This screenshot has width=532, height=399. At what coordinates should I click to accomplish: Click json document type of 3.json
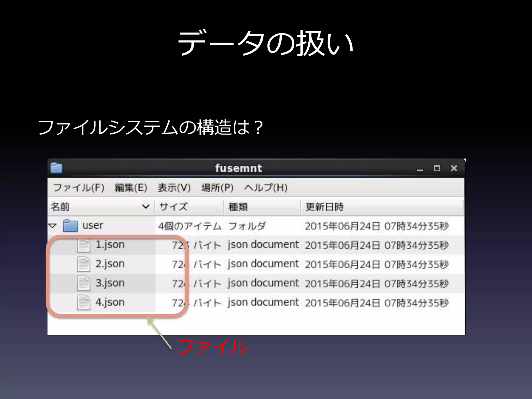click(x=263, y=283)
